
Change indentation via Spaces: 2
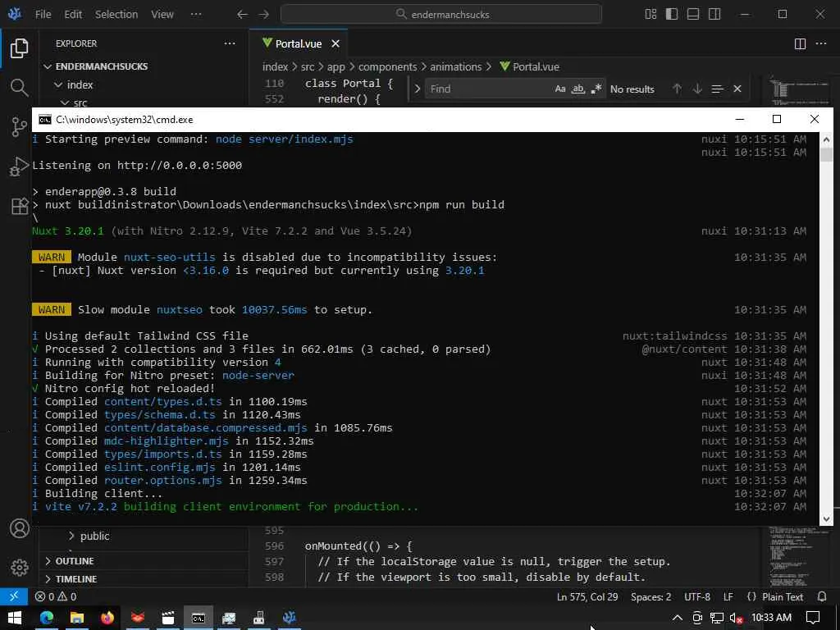(651, 597)
